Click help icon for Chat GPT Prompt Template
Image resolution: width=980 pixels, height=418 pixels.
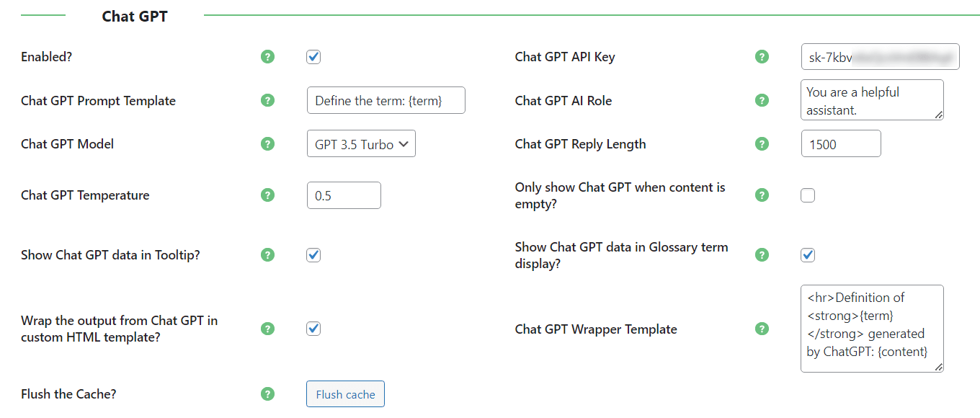pyautogui.click(x=268, y=100)
